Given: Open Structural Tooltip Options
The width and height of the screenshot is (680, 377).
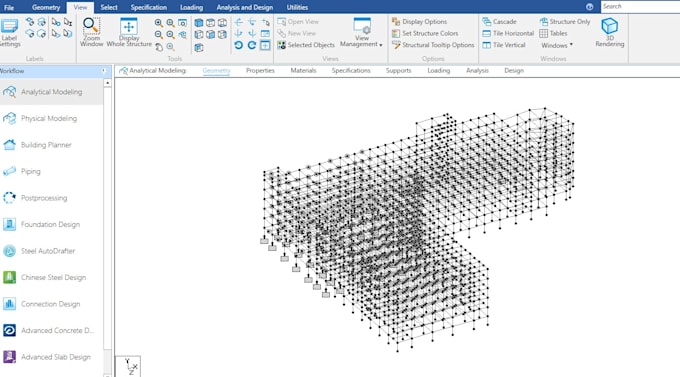Looking at the screenshot, I should point(433,45).
